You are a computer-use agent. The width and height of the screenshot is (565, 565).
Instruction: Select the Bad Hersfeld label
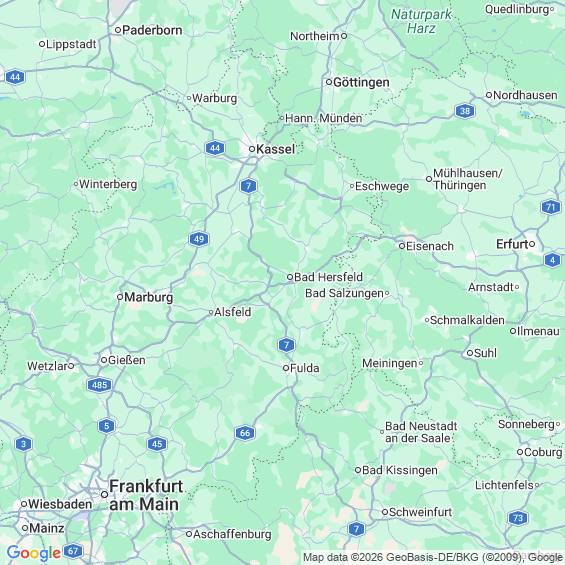[328, 277]
